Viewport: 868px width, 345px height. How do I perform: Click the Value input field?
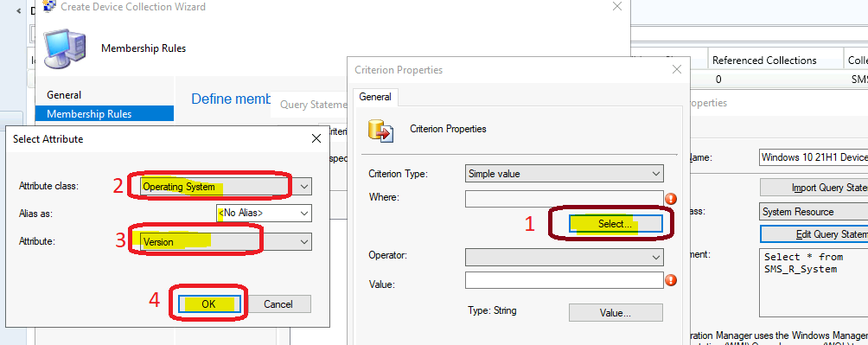(x=564, y=280)
